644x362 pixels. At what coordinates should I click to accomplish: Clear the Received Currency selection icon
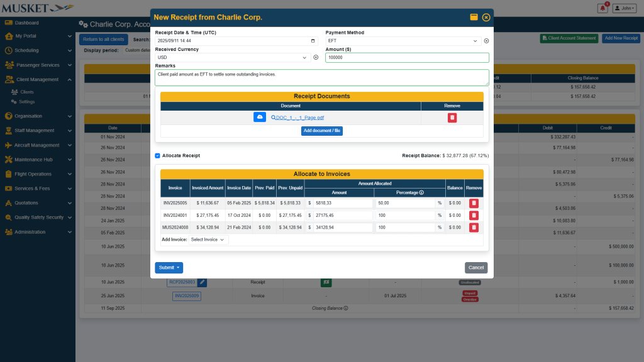316,57
